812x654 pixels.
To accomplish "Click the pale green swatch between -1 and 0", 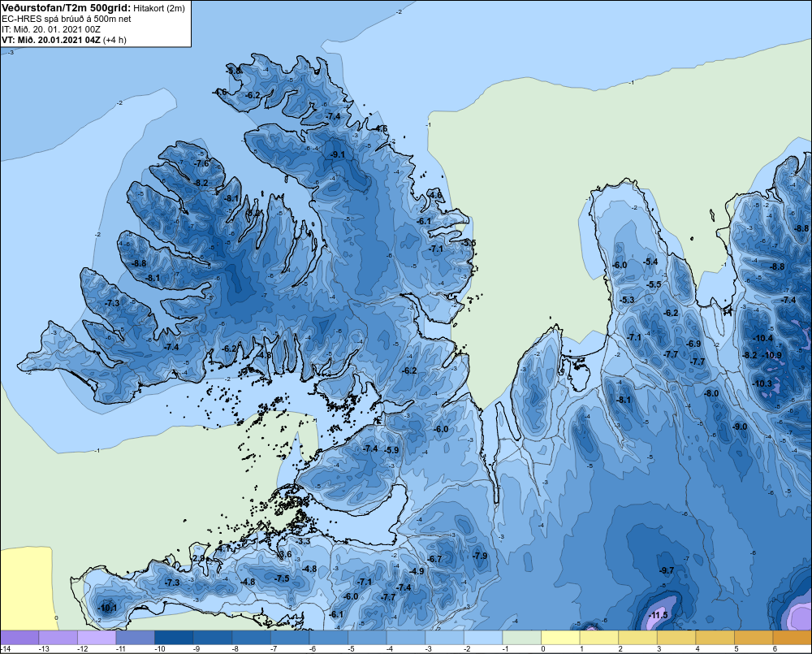I will [x=522, y=638].
